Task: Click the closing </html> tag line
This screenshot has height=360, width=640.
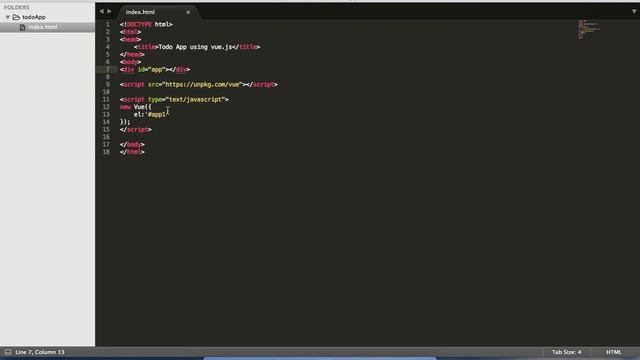Action: click(x=132, y=152)
